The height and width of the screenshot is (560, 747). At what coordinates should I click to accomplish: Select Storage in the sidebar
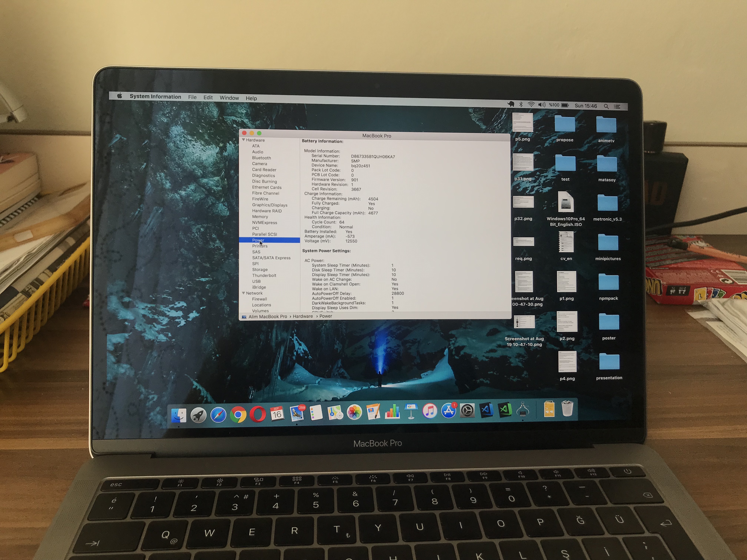260,269
